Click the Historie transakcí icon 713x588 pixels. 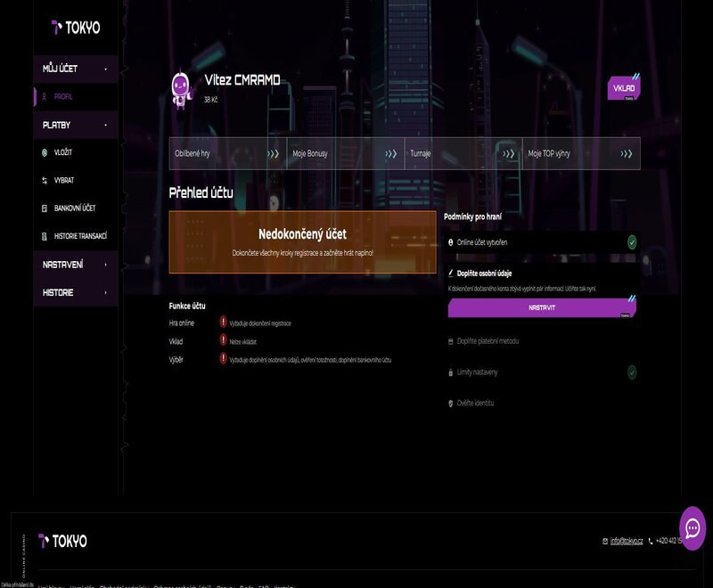45,236
